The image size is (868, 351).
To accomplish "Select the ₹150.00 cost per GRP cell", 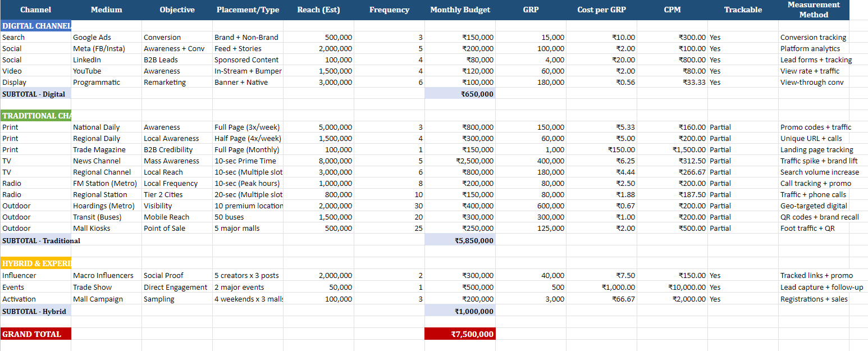I will (601, 149).
